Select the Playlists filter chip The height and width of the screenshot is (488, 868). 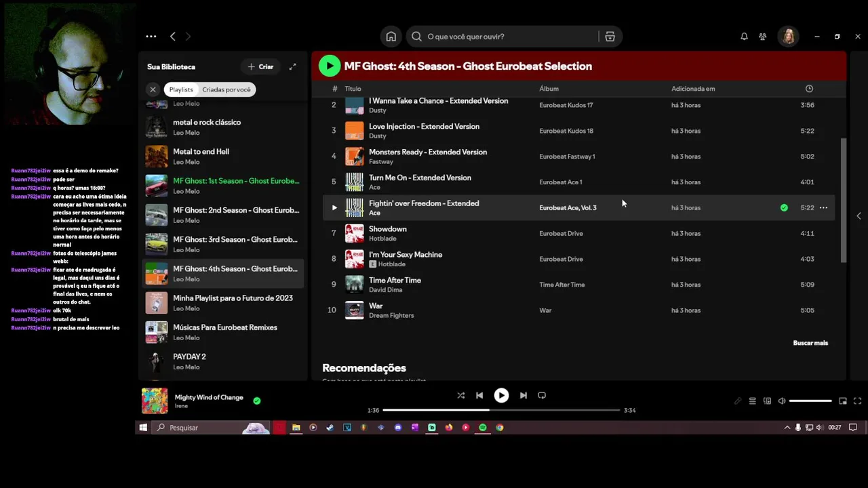(181, 89)
